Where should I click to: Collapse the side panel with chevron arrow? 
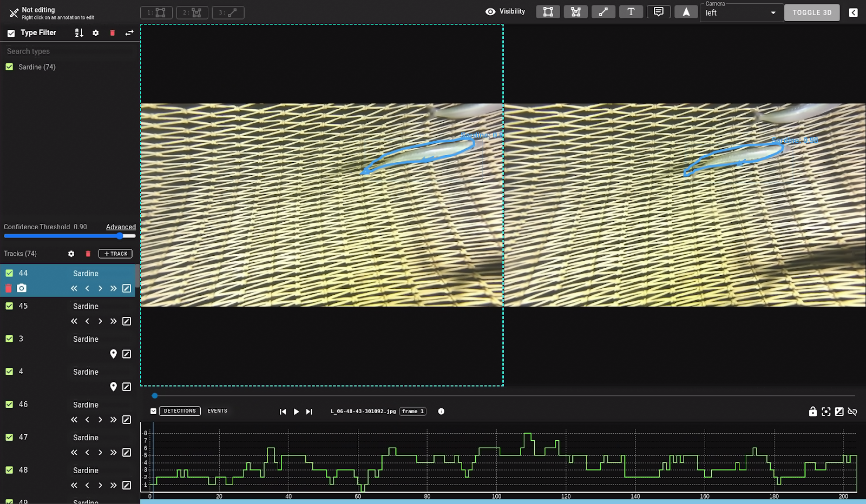853,12
